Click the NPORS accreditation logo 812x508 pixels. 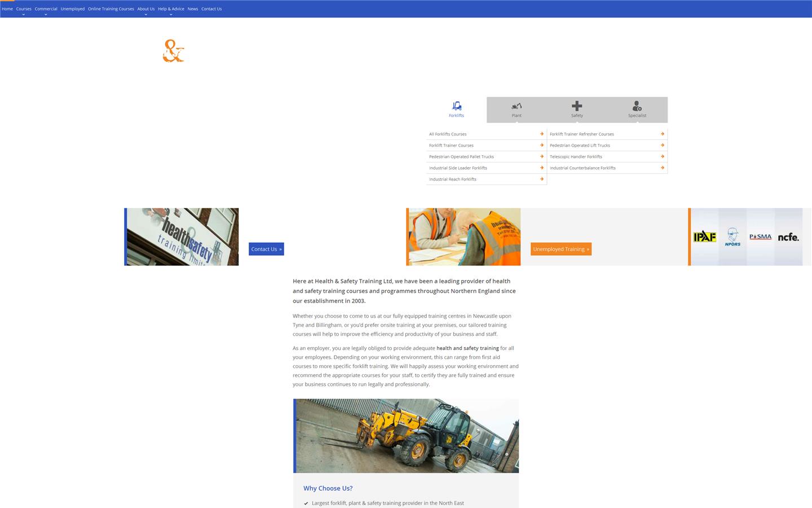pyautogui.click(x=732, y=237)
